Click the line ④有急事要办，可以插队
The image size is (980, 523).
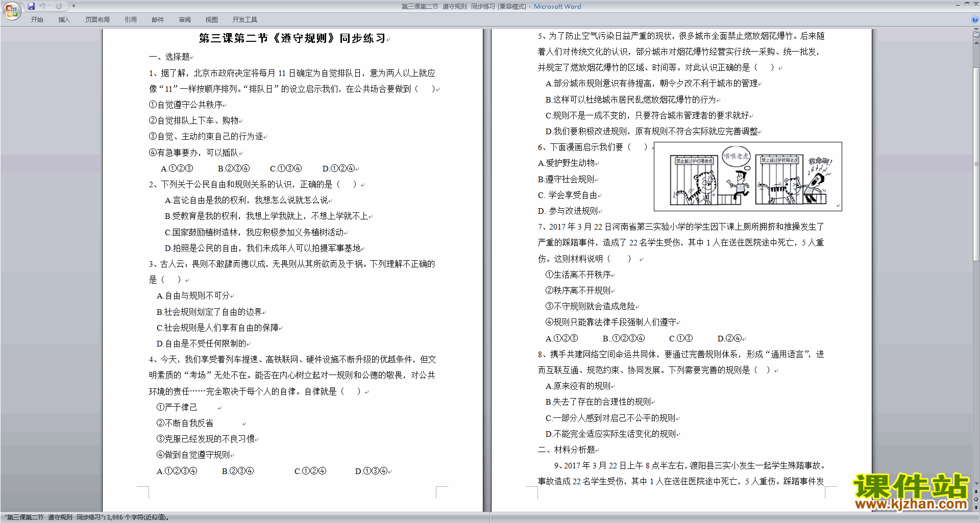[194, 153]
